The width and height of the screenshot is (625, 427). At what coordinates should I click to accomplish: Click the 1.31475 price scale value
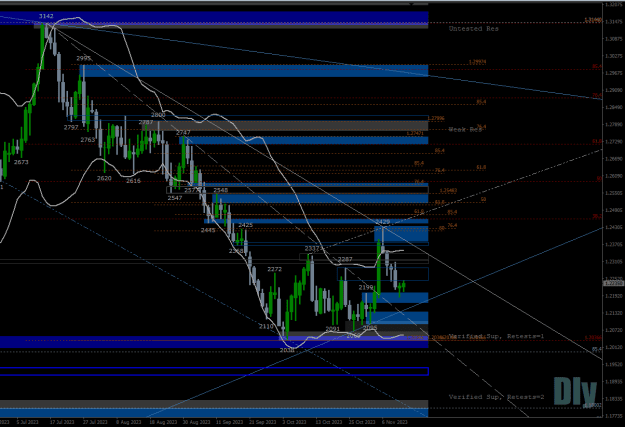[x=614, y=22]
